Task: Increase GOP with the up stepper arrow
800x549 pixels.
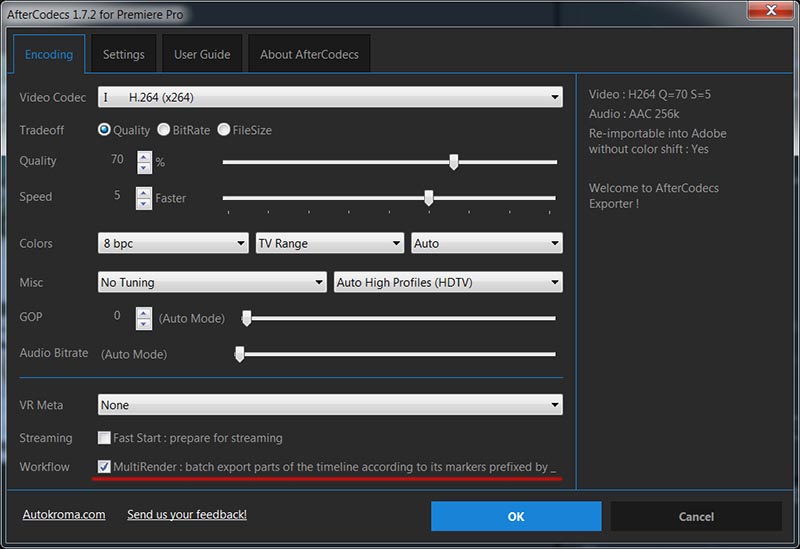Action: (x=144, y=313)
